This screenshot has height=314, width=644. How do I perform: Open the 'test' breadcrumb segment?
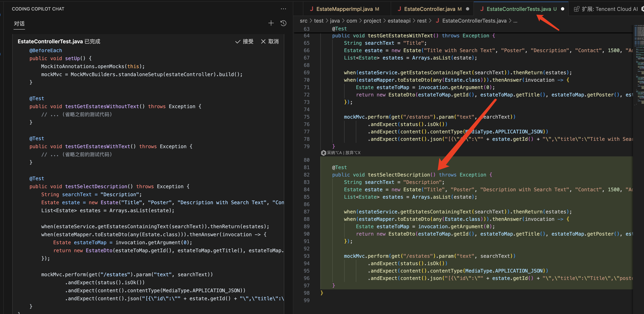(x=319, y=21)
